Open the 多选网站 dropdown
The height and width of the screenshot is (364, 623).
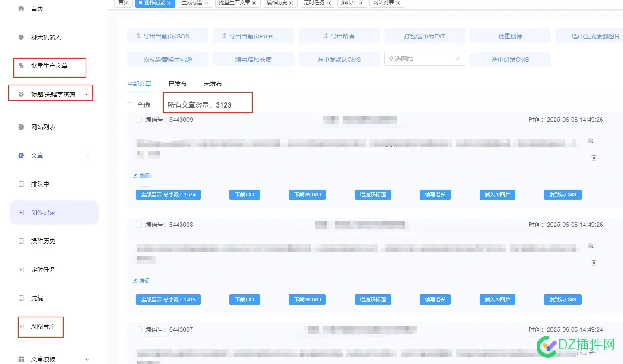click(x=424, y=59)
